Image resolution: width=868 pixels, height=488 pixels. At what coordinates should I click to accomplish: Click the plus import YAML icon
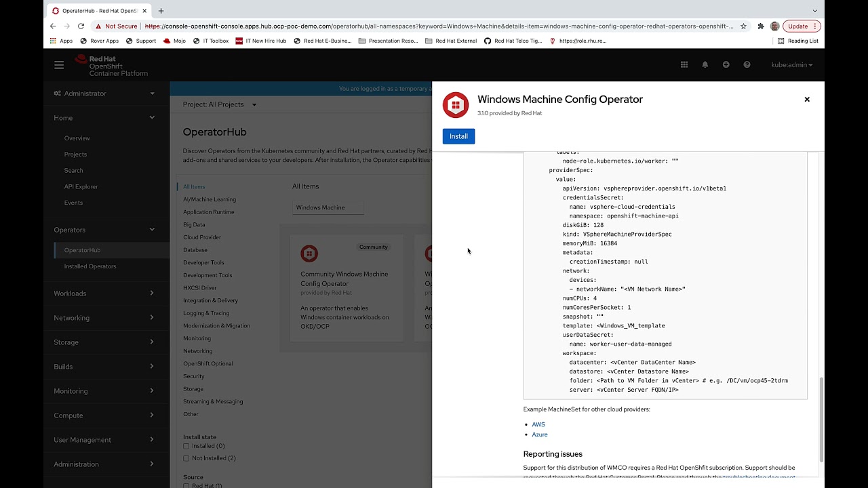pyautogui.click(x=726, y=64)
